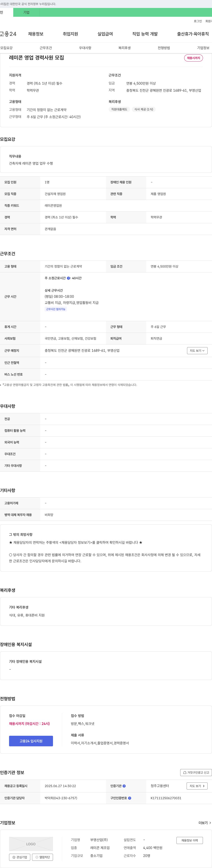Click 로그인 link at top right
The width and height of the screenshot is (212, 868).
(198, 21)
